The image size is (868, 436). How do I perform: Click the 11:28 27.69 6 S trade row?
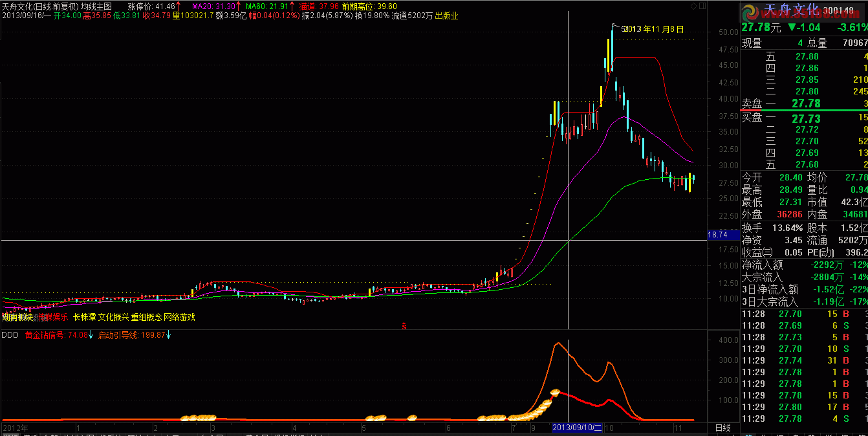point(805,325)
